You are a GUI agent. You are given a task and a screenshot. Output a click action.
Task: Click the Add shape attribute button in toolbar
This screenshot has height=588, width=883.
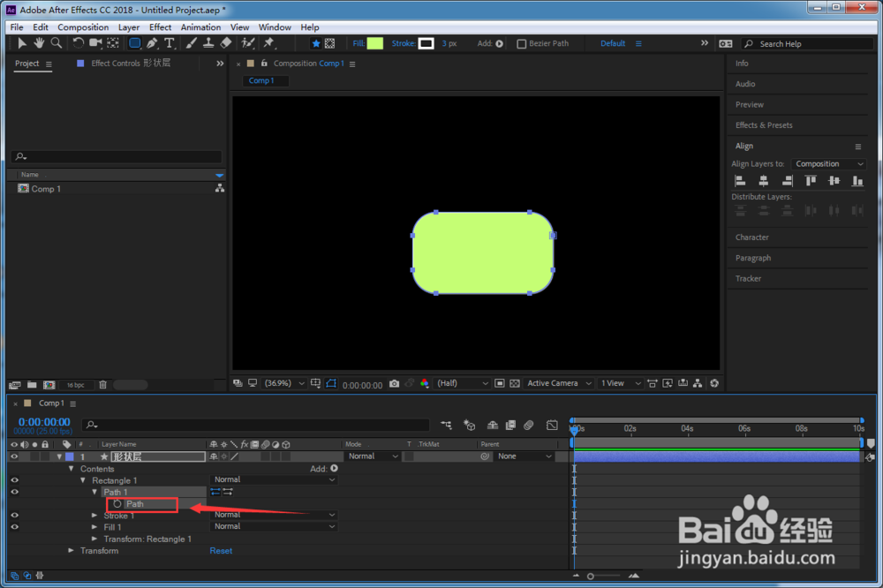500,43
